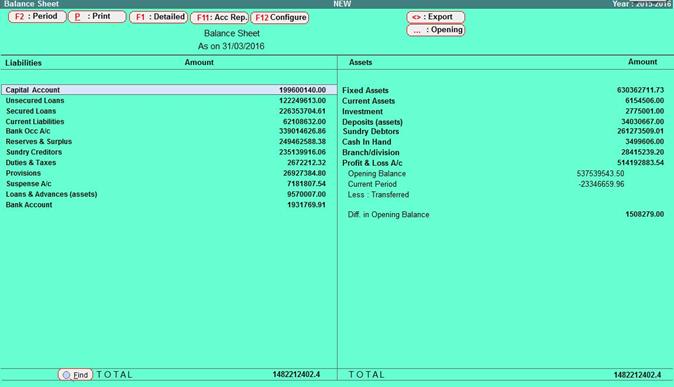Click Current Period value -23346659.96
The width and height of the screenshot is (674, 387).
coord(601,184)
